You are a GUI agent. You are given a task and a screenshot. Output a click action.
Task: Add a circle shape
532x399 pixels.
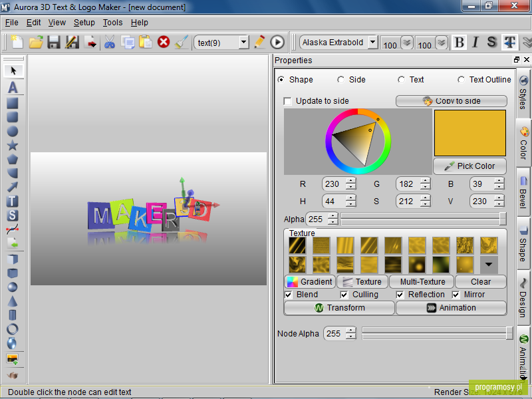click(12, 131)
